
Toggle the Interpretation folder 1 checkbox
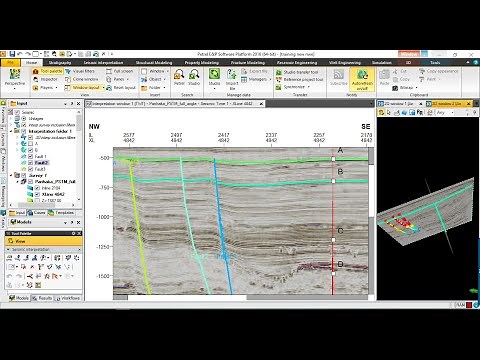pyautogui.click(x=24, y=131)
